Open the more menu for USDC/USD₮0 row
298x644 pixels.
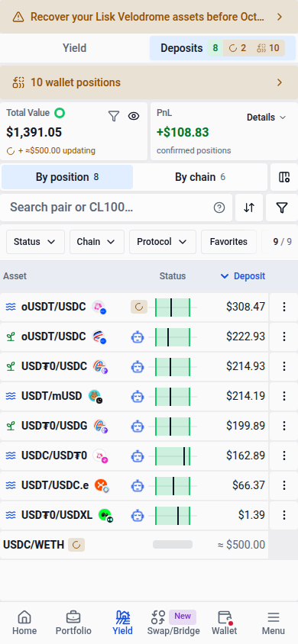pos(284,456)
